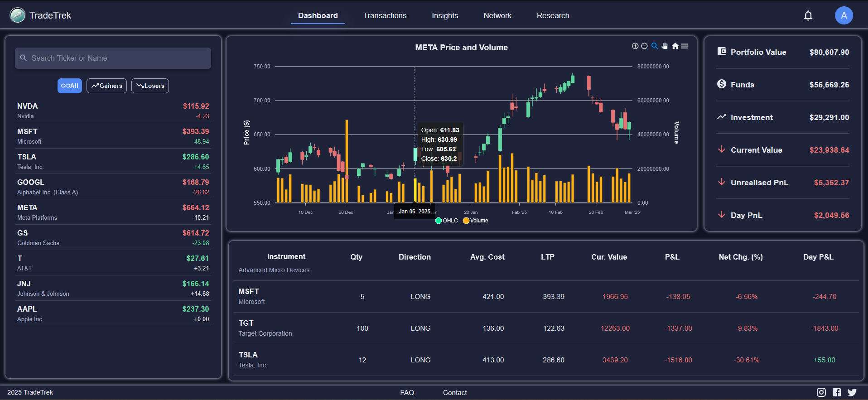868x400 pixels.
Task: Click the Funds dollar icon
Action: (x=722, y=84)
